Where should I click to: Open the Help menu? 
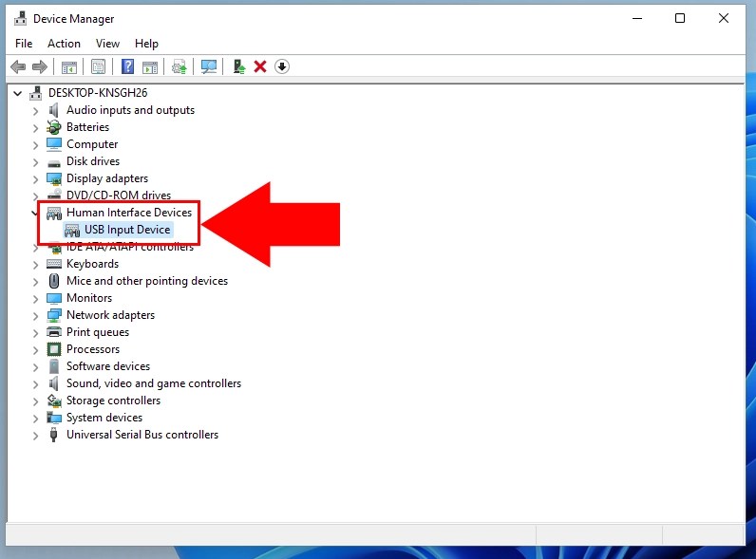(x=146, y=44)
